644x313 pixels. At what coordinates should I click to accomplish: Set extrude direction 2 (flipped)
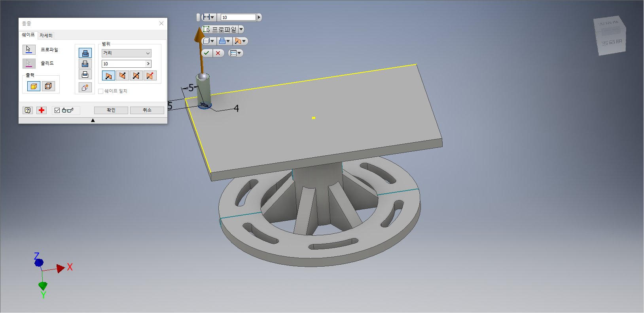[122, 76]
